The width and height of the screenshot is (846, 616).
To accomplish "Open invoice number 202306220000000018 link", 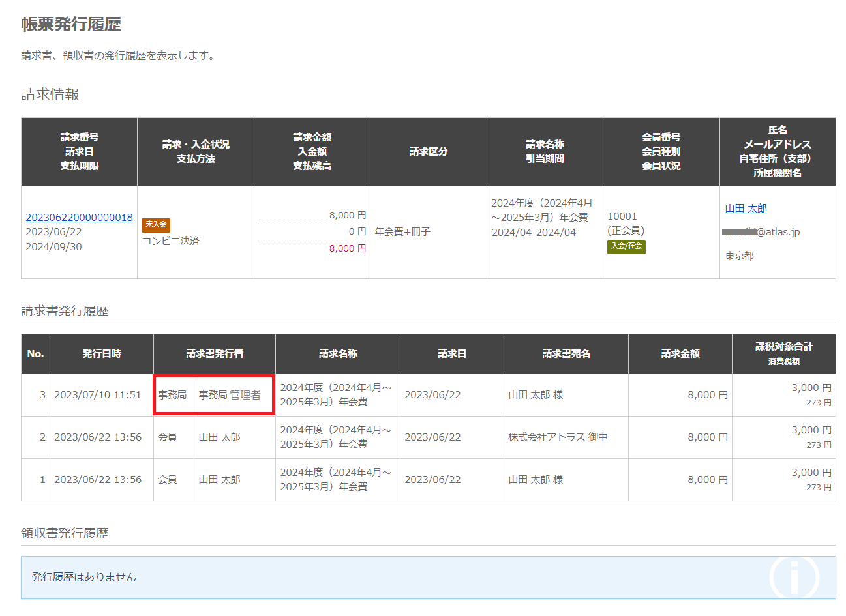I will [79, 217].
